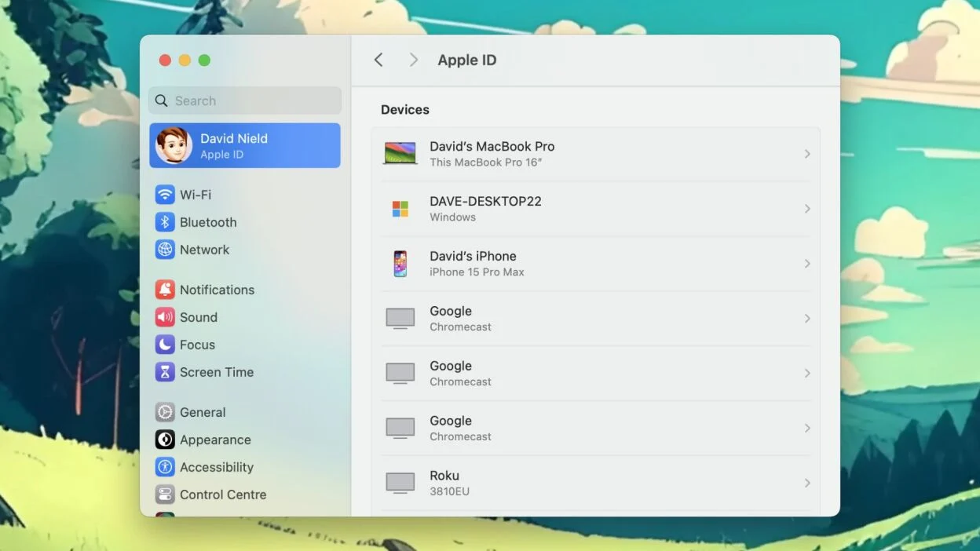Select the Network globe icon
Screen dimensions: 980x551
165,250
